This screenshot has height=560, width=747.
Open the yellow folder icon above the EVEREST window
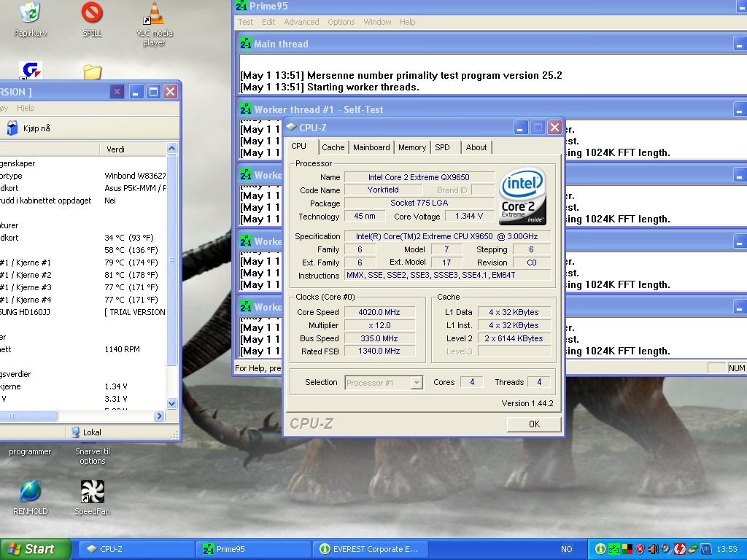(x=92, y=72)
